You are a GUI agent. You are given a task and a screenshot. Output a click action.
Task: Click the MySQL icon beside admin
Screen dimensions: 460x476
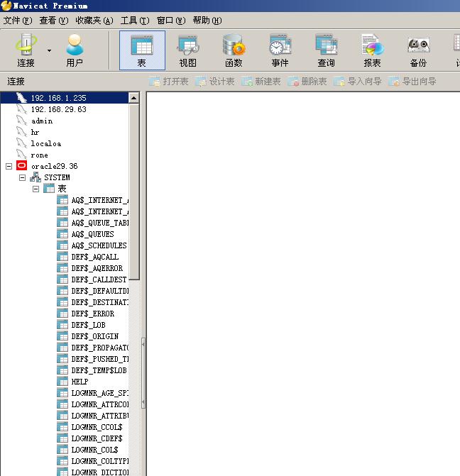point(21,121)
